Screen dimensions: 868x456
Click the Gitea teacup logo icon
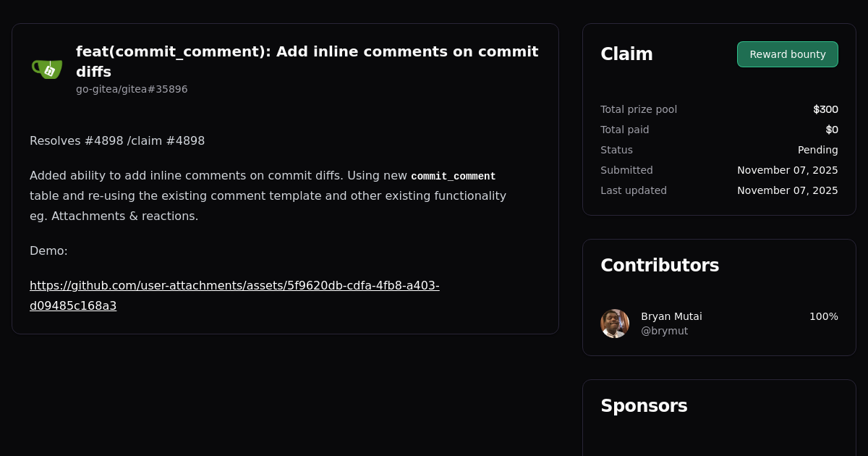tap(46, 68)
